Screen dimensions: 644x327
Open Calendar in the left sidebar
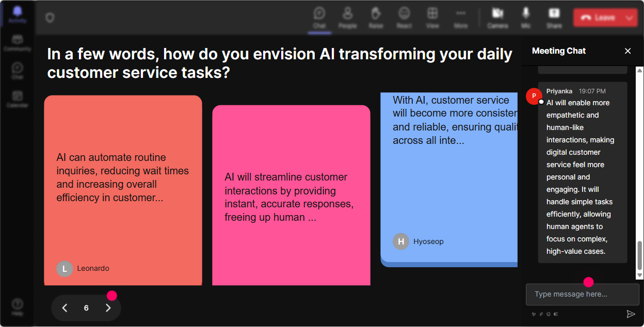(18, 99)
